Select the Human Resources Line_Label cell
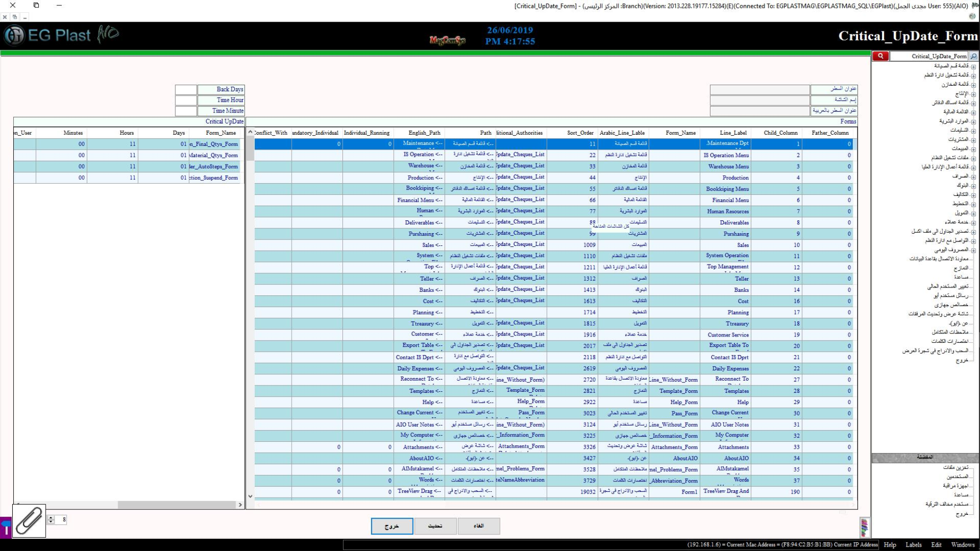 [x=725, y=212]
